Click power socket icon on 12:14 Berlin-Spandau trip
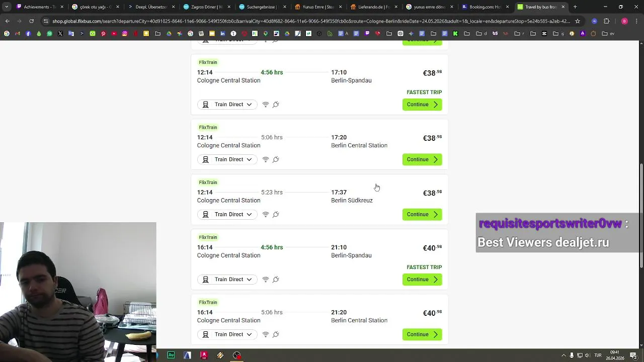This screenshot has height=362, width=644. [x=276, y=105]
